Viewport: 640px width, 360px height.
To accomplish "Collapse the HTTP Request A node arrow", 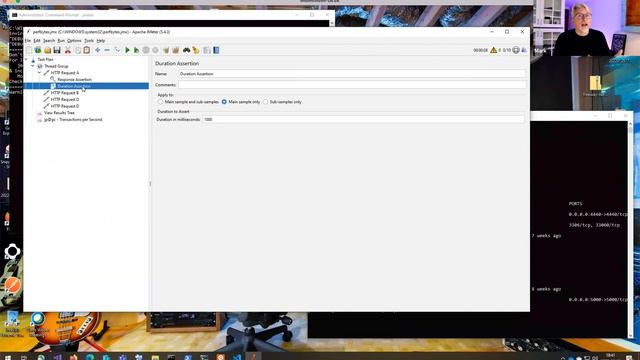I will point(40,73).
